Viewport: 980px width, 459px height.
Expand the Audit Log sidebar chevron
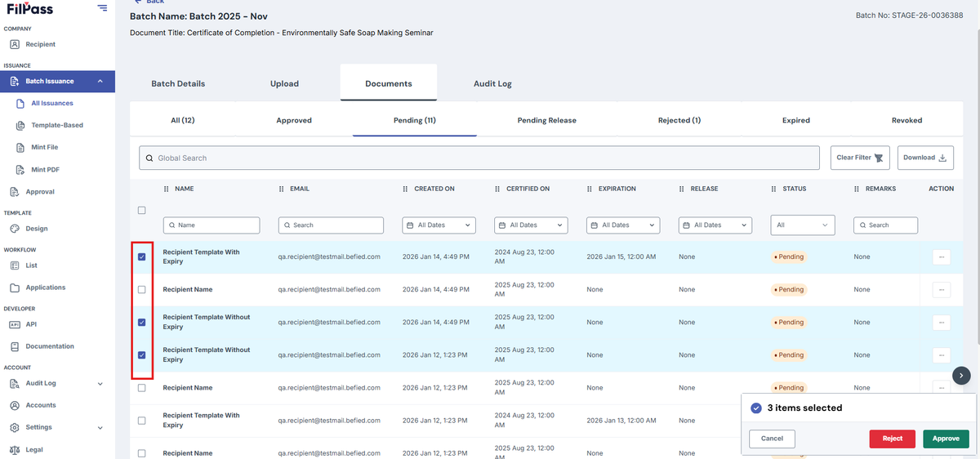[x=100, y=383]
